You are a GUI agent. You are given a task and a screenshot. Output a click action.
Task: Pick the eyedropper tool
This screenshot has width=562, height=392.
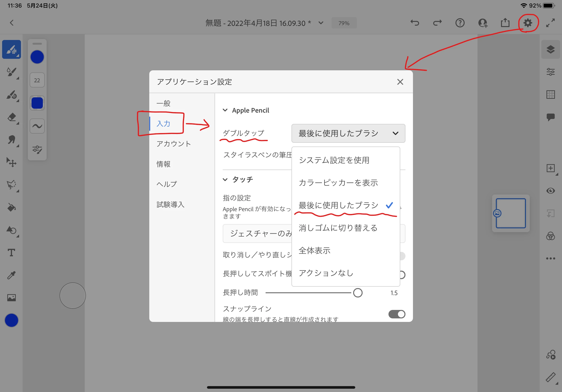point(11,275)
